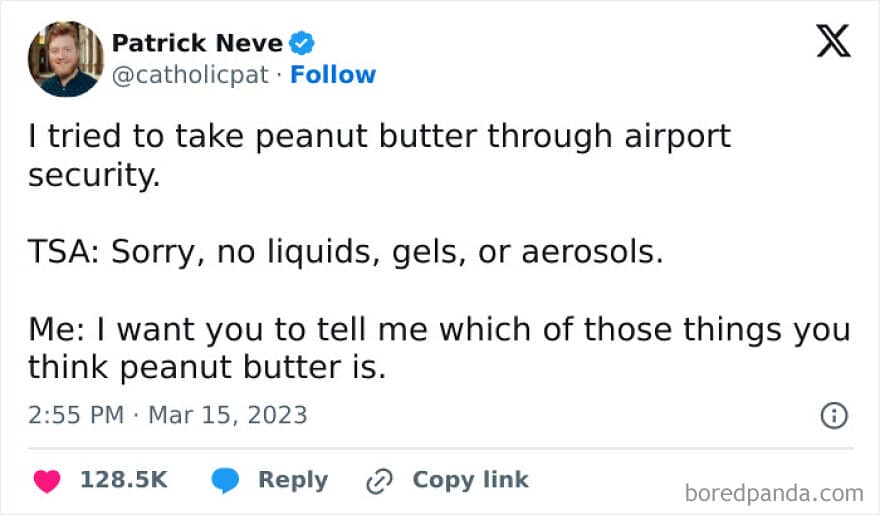880x515 pixels.
Task: Click the @catholicpat handle
Action: [190, 75]
